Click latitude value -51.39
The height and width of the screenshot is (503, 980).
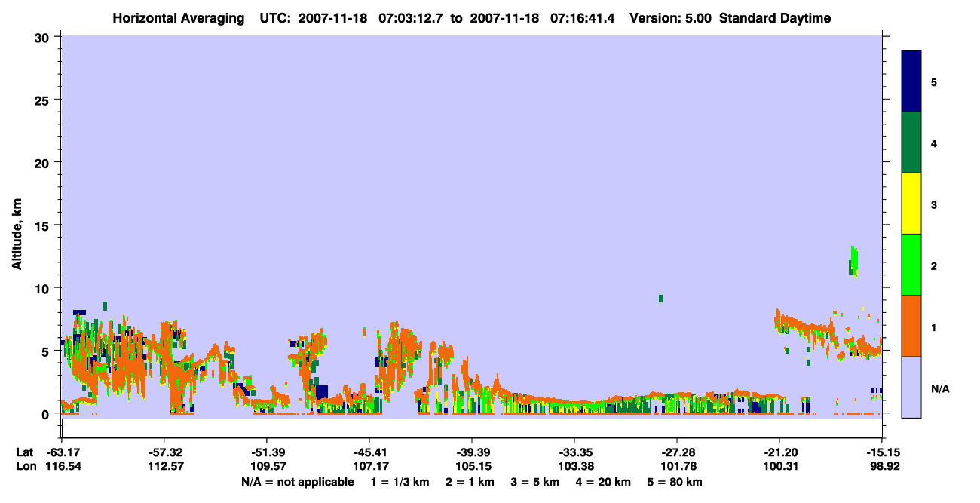[x=267, y=452]
